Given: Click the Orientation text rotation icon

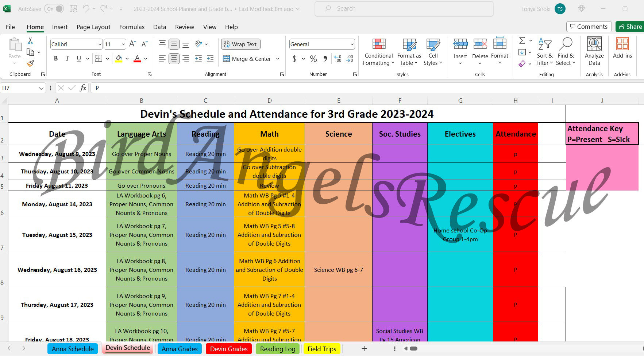Looking at the screenshot, I should (x=198, y=44).
